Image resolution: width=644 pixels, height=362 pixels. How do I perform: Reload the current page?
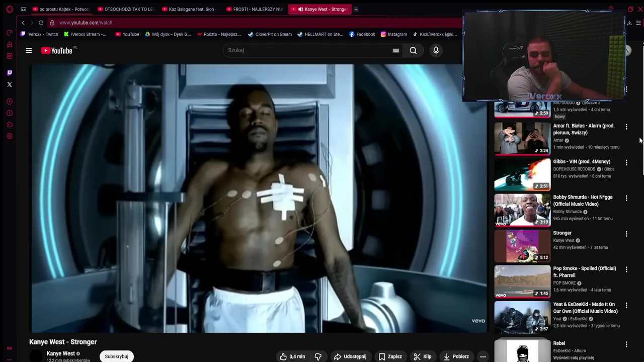(41, 23)
